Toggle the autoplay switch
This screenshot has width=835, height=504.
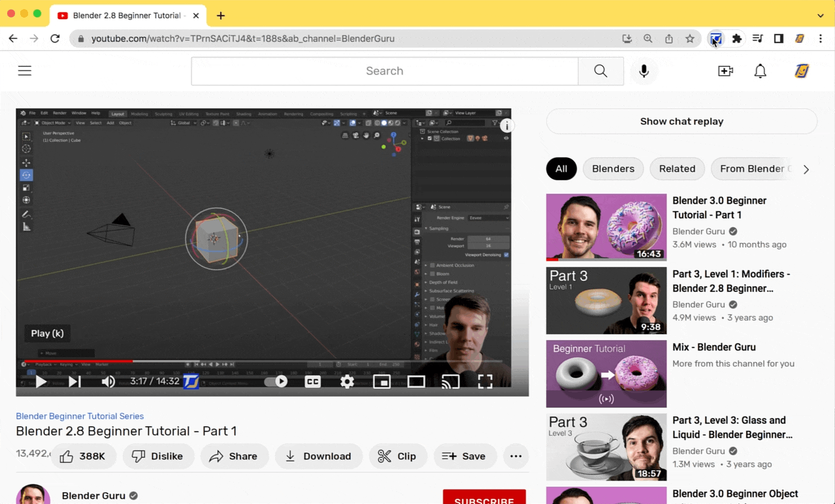pyautogui.click(x=276, y=381)
